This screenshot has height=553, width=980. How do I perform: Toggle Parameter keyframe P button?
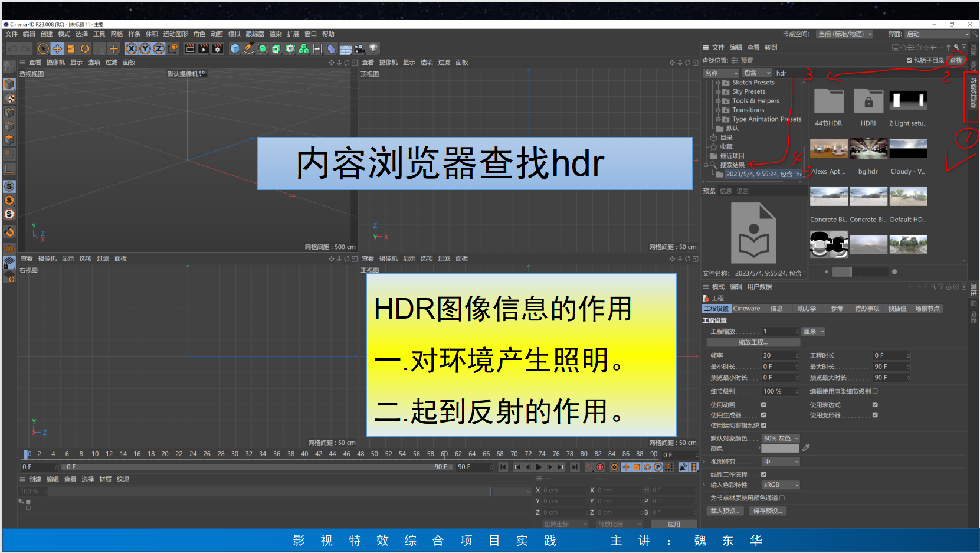click(658, 467)
